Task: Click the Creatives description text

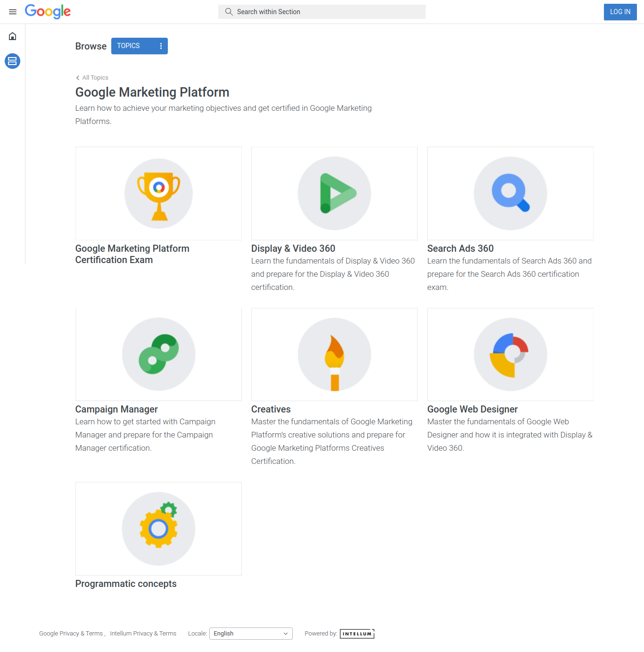Action: [x=332, y=441]
